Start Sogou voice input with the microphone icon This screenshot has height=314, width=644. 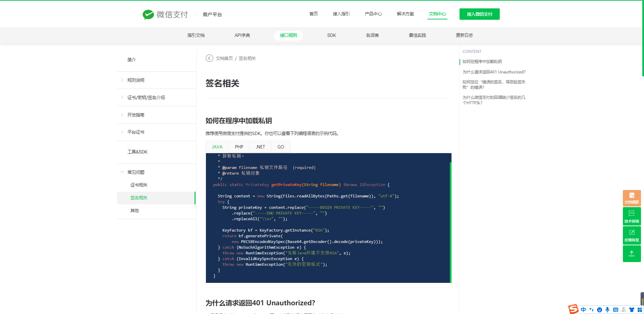[x=607, y=309]
